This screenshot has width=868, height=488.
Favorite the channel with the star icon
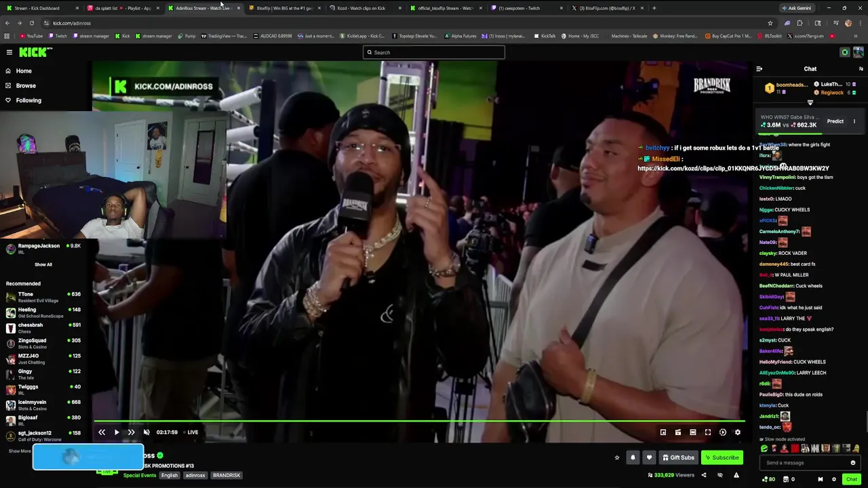pyautogui.click(x=617, y=457)
